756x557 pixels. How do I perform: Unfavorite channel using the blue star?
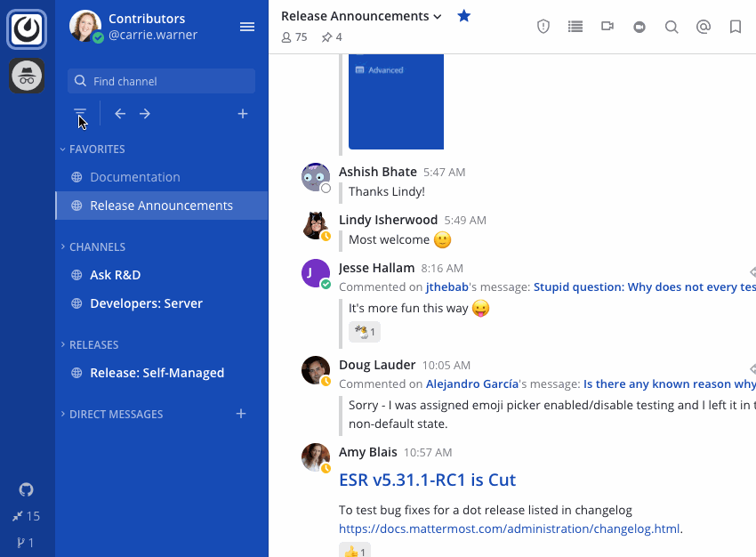click(x=463, y=16)
